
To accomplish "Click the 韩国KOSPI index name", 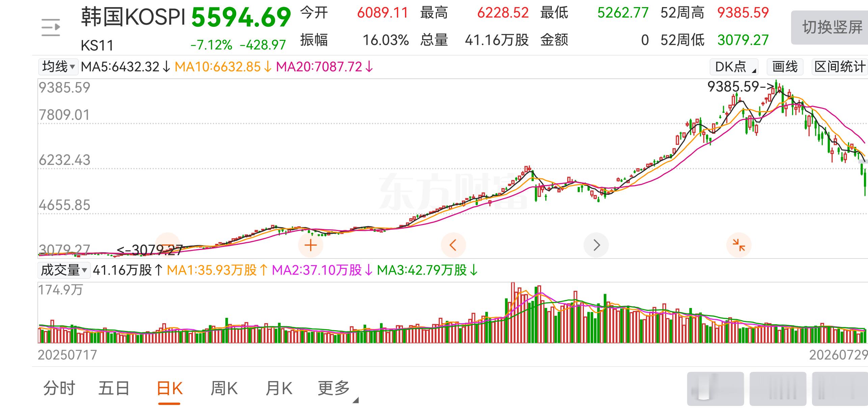I will click(x=133, y=17).
